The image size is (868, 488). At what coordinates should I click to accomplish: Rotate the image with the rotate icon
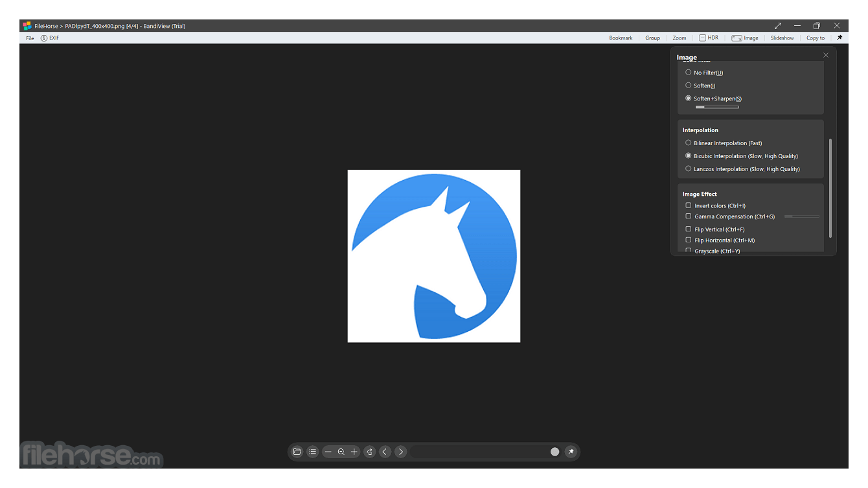click(x=370, y=452)
